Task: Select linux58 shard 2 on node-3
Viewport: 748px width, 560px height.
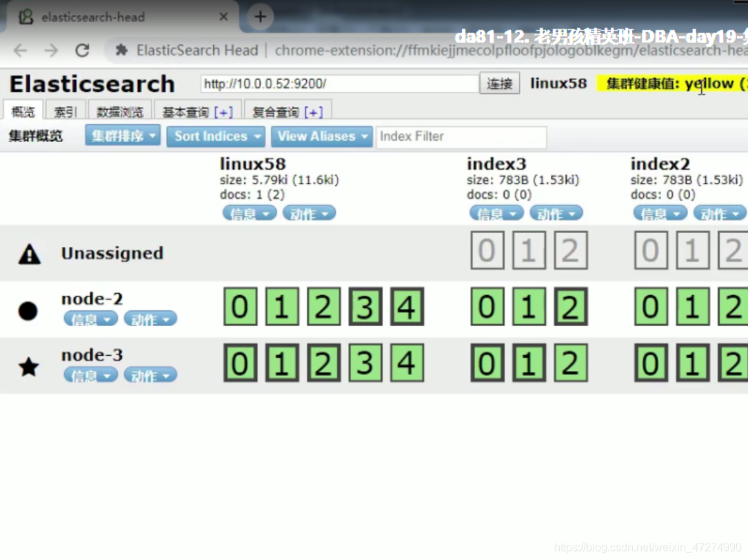Action: tap(323, 363)
